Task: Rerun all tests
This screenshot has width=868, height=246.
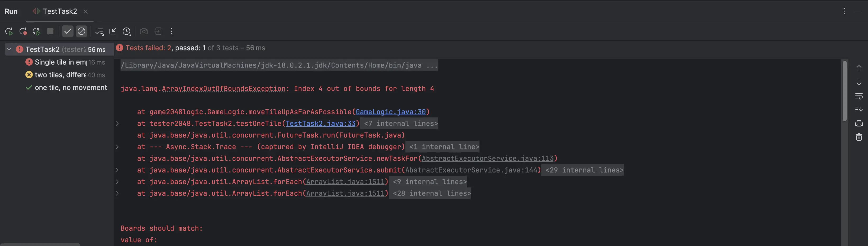Action: pyautogui.click(x=9, y=31)
